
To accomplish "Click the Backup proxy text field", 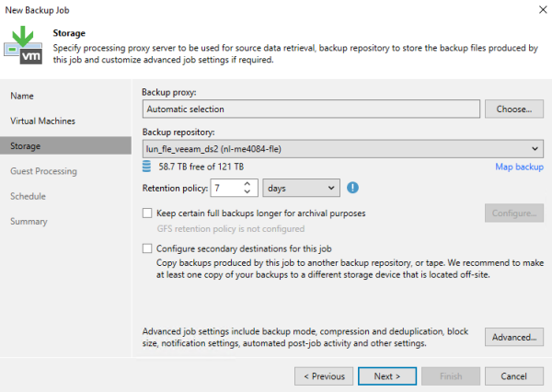I will (x=311, y=110).
